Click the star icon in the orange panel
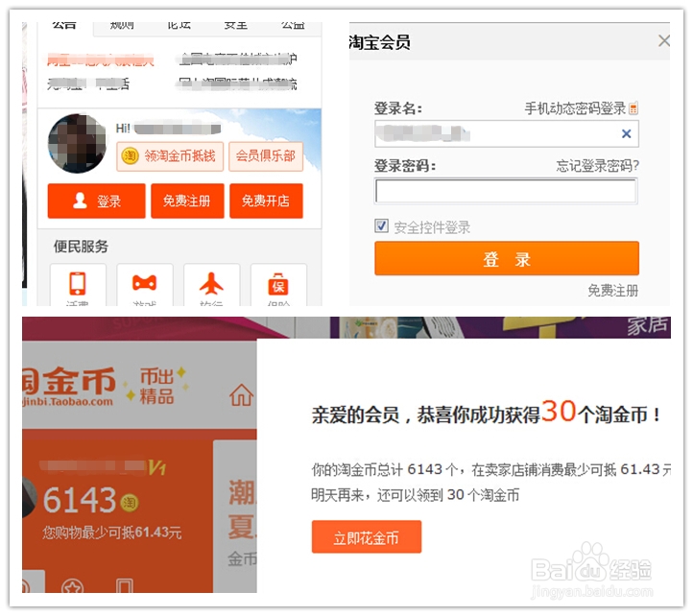 tap(73, 586)
